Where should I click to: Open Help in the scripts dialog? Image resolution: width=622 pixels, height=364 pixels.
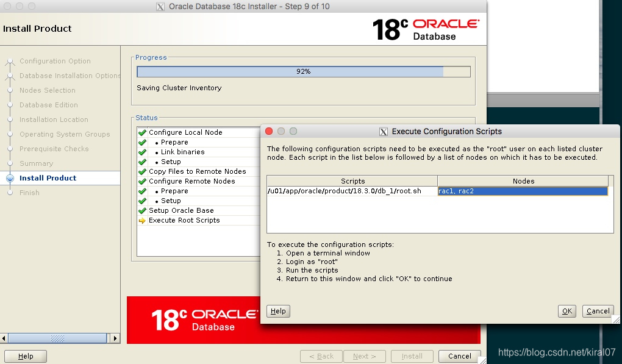278,312
